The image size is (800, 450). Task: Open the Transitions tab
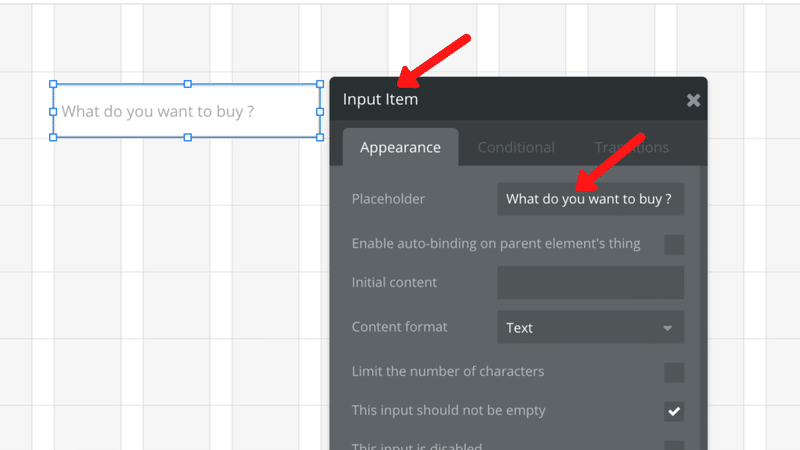coord(631,147)
